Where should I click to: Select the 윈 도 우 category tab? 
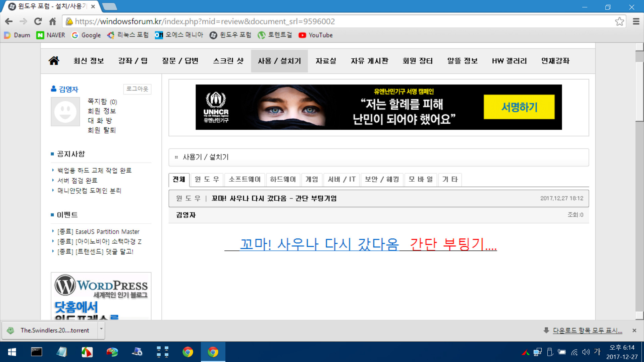207,180
